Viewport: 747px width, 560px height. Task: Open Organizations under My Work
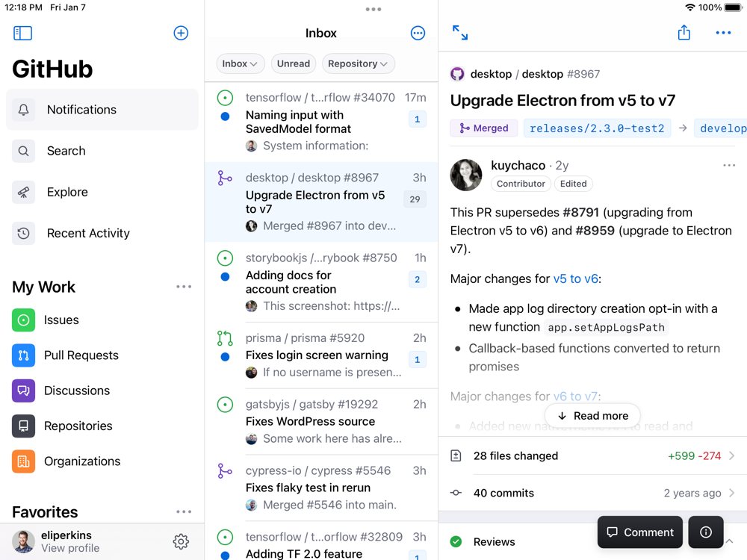[x=102, y=461]
